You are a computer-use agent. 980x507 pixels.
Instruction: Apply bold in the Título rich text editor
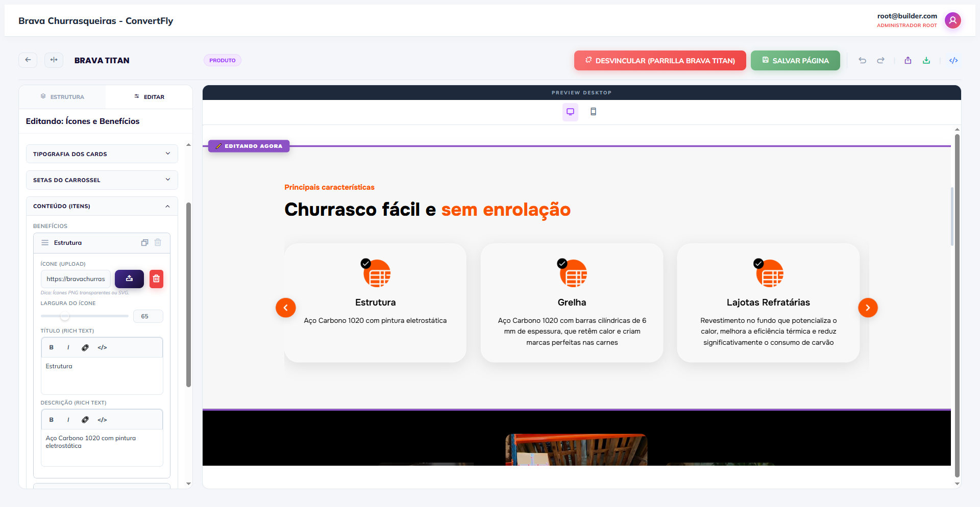(51, 347)
